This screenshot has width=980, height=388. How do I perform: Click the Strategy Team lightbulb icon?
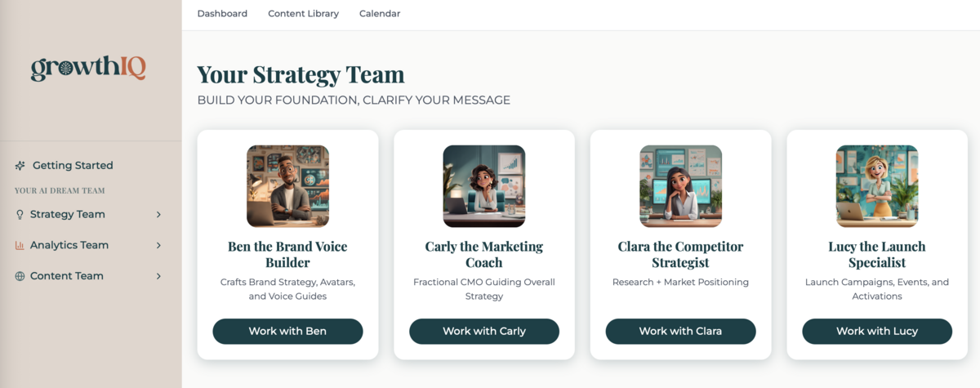[20, 215]
